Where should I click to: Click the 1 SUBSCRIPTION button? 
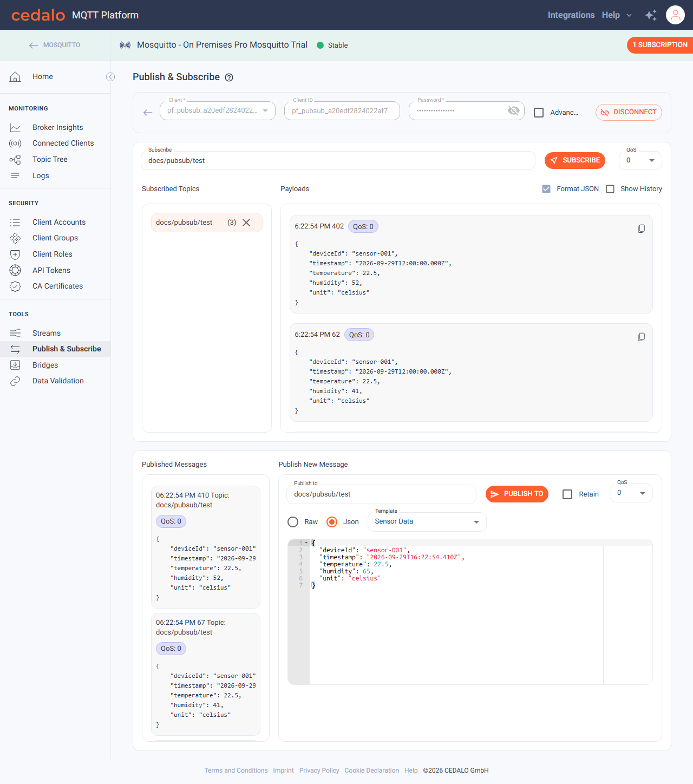(x=660, y=45)
